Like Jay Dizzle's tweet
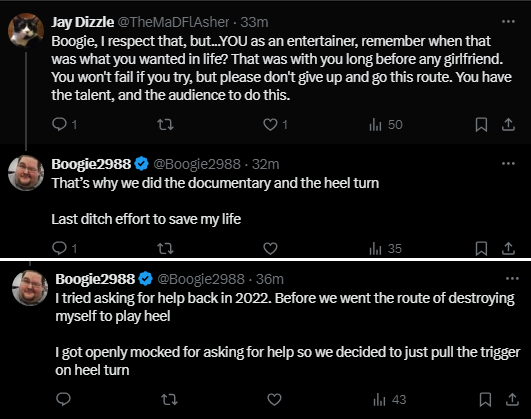The height and width of the screenshot is (419, 531). click(x=271, y=124)
